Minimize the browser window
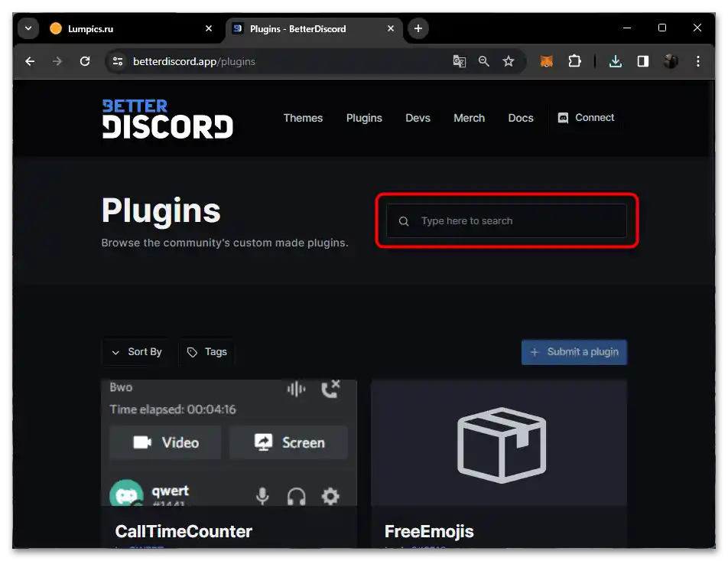 coord(627,28)
